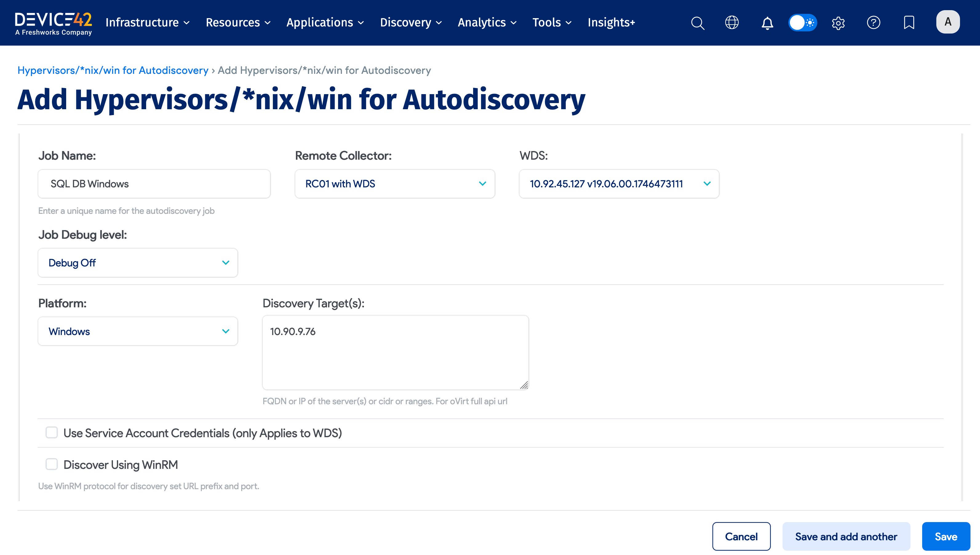The height and width of the screenshot is (555, 980).
Task: Click Save and add another
Action: click(846, 536)
